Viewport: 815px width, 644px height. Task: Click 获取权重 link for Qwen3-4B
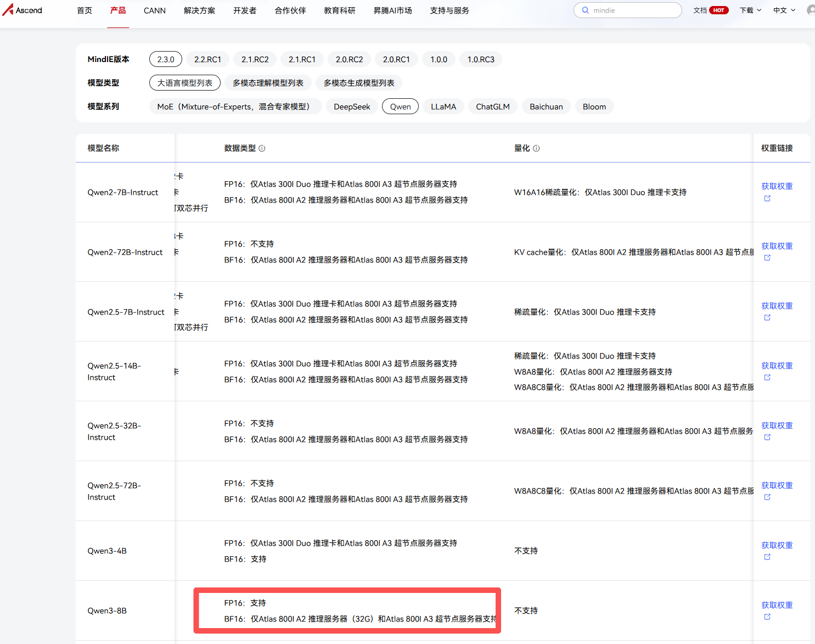pyautogui.click(x=777, y=545)
